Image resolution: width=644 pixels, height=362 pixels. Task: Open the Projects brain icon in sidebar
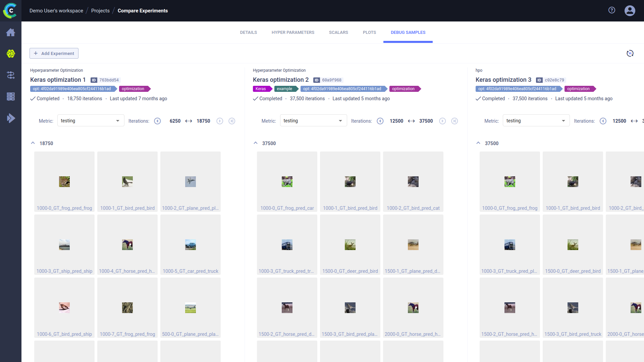pyautogui.click(x=11, y=54)
